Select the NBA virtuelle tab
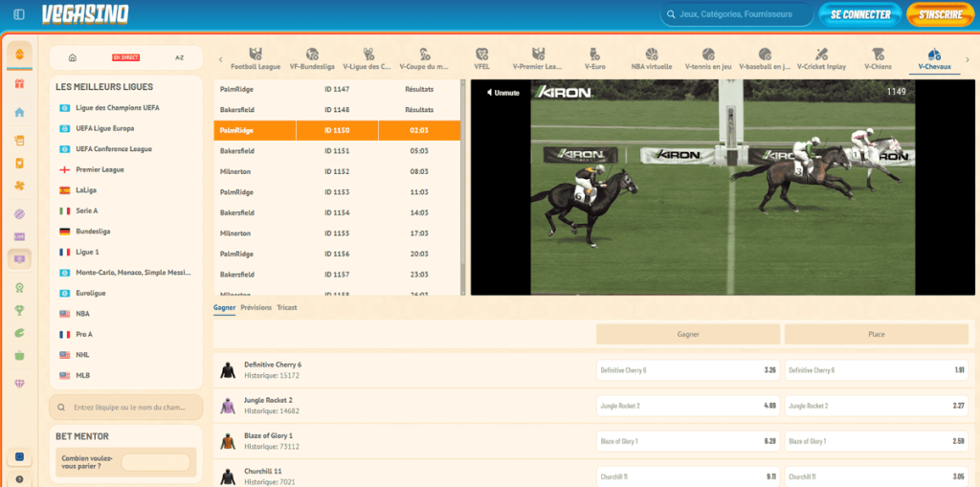The width and height of the screenshot is (980, 487). pyautogui.click(x=651, y=59)
